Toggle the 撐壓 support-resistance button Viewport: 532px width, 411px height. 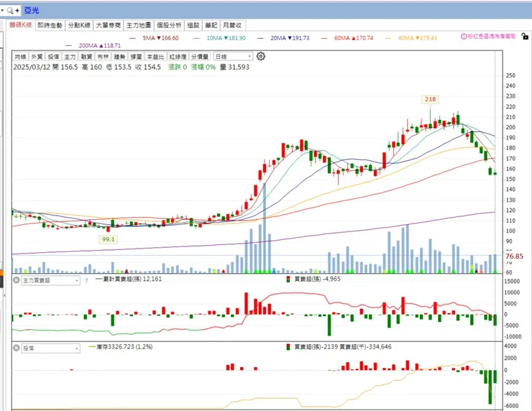(x=136, y=56)
